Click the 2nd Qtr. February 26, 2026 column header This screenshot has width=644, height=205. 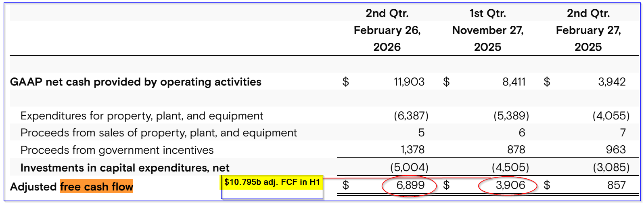[387, 30]
